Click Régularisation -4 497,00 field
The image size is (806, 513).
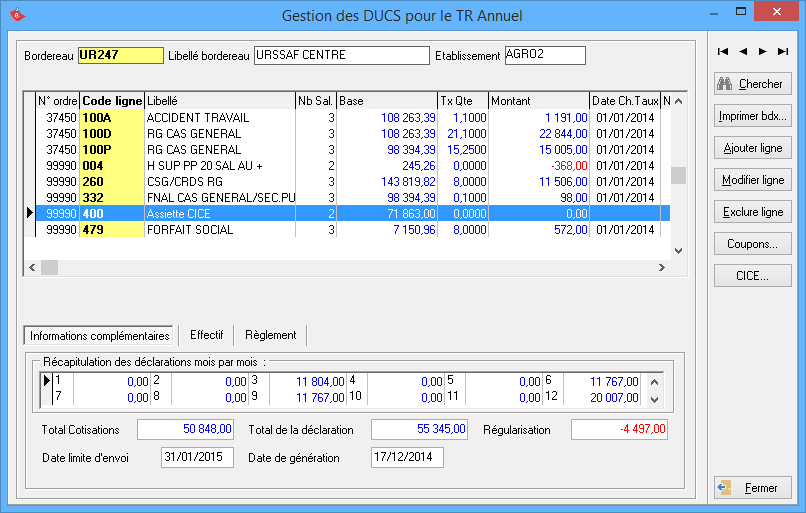coord(619,429)
